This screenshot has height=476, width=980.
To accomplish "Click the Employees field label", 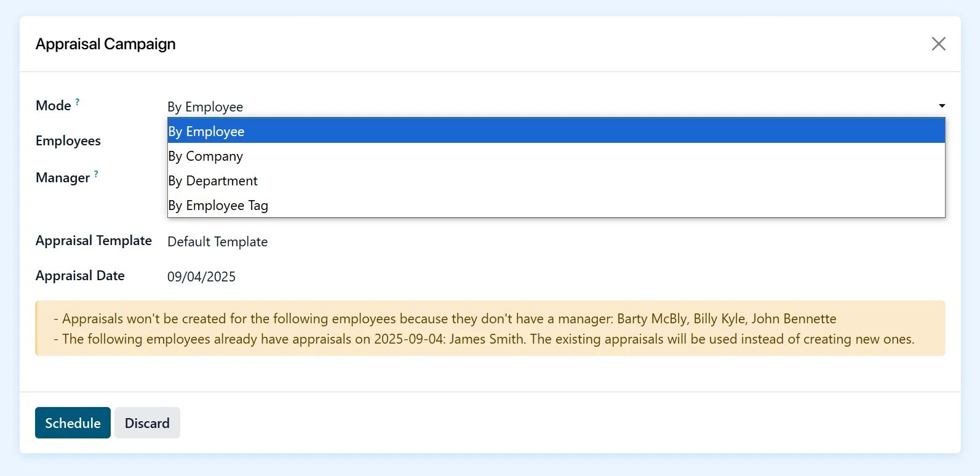I will [68, 140].
